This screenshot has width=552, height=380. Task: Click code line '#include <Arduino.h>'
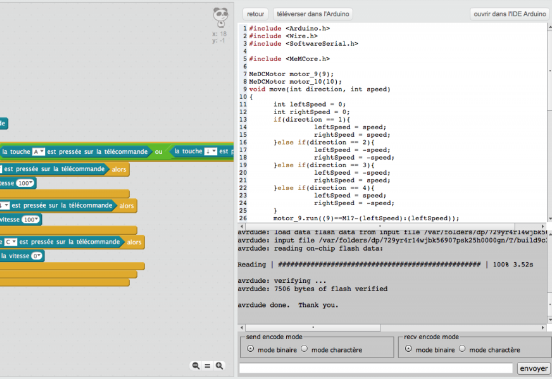point(289,29)
